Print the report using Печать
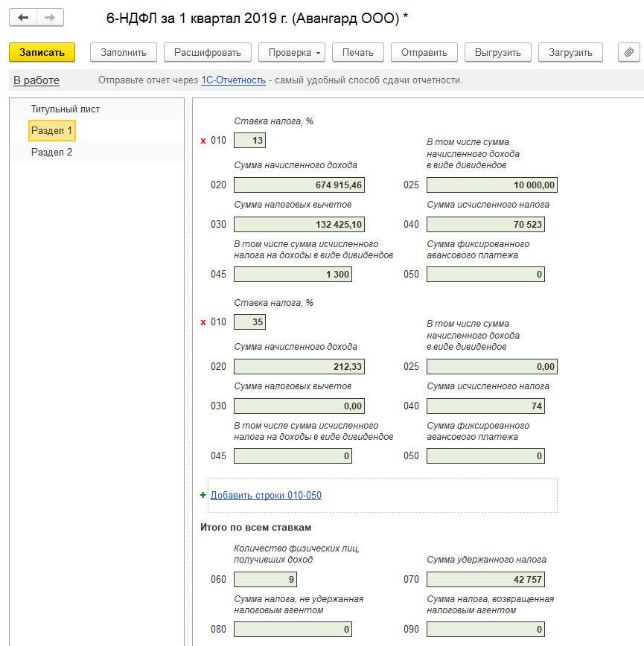The image size is (644, 646). click(x=357, y=52)
